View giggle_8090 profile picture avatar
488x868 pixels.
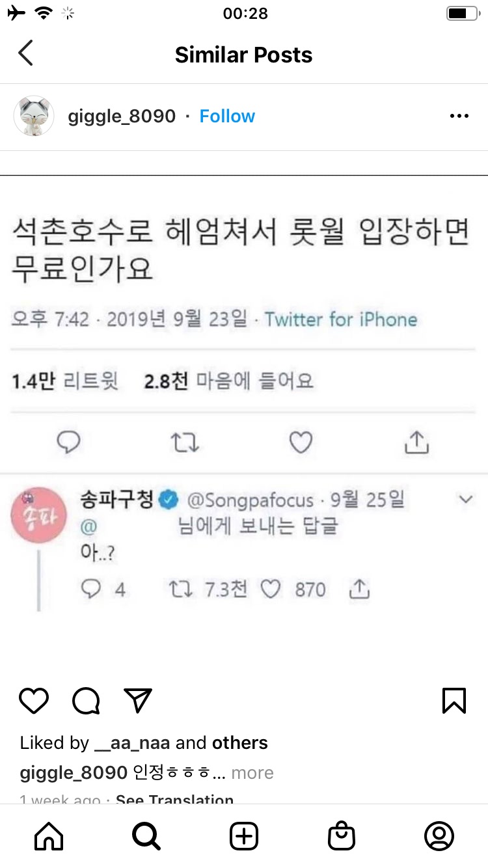(x=33, y=116)
